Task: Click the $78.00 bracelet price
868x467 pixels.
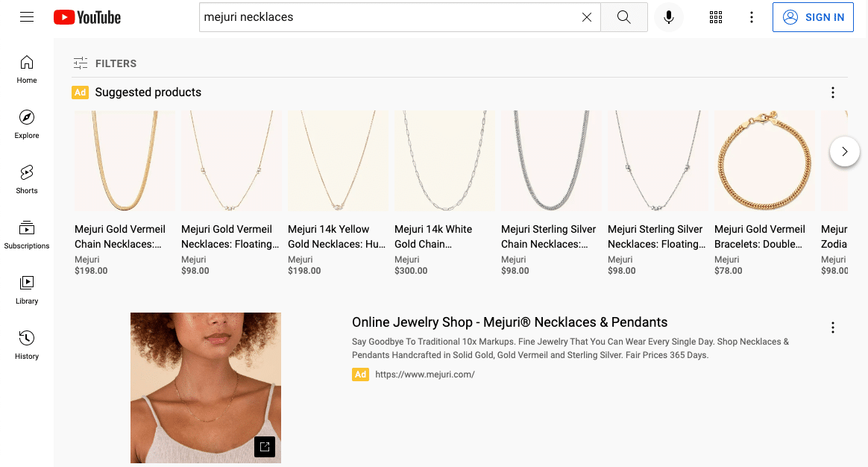Action: pyautogui.click(x=729, y=271)
